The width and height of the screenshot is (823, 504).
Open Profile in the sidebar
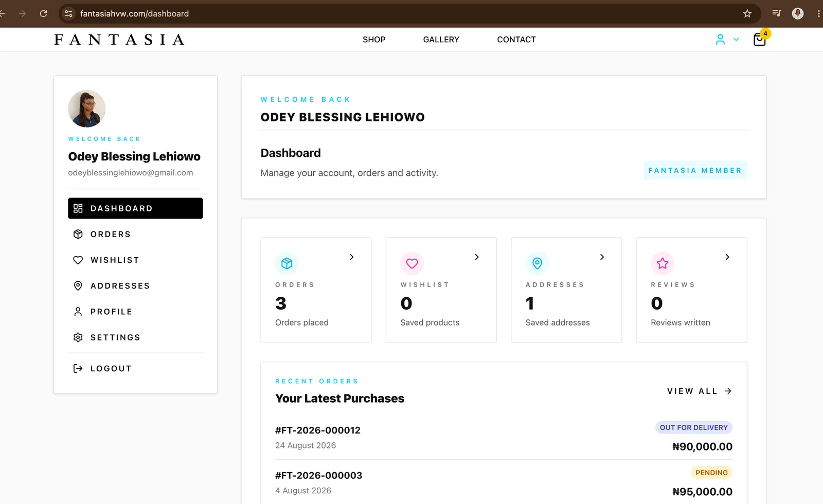pos(135,312)
